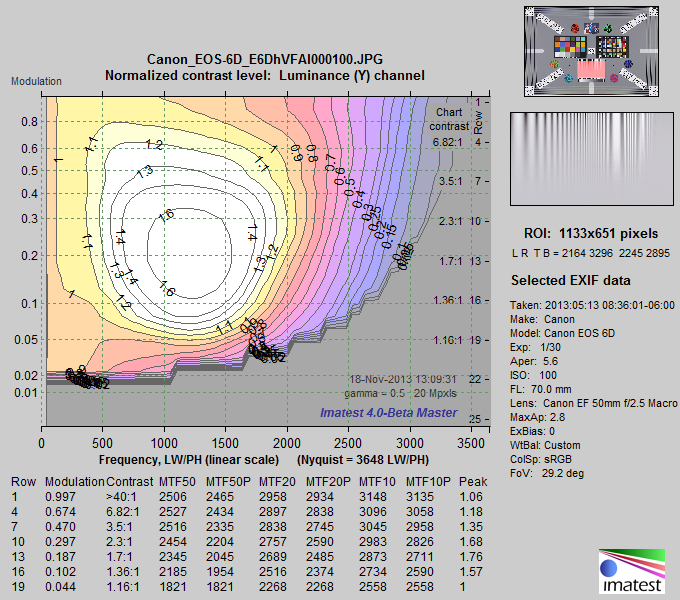Screen dimensions: 680x600
Task: Click the plot title Canon_EOS-6D_E6DhVFAI000100.JPG
Action: click(x=265, y=59)
